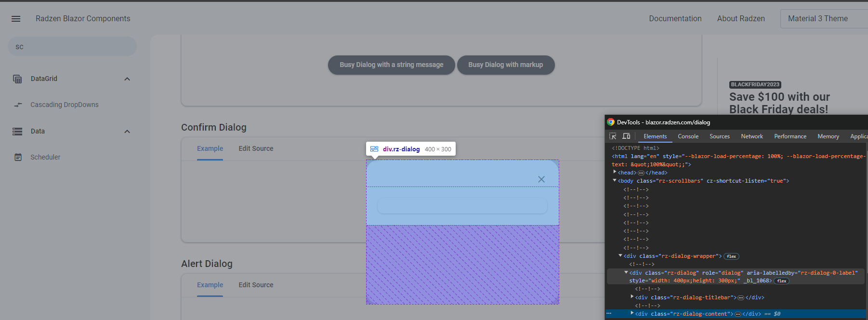The height and width of the screenshot is (320, 868).
Task: Select Alert Dialog Example tab
Action: click(210, 285)
